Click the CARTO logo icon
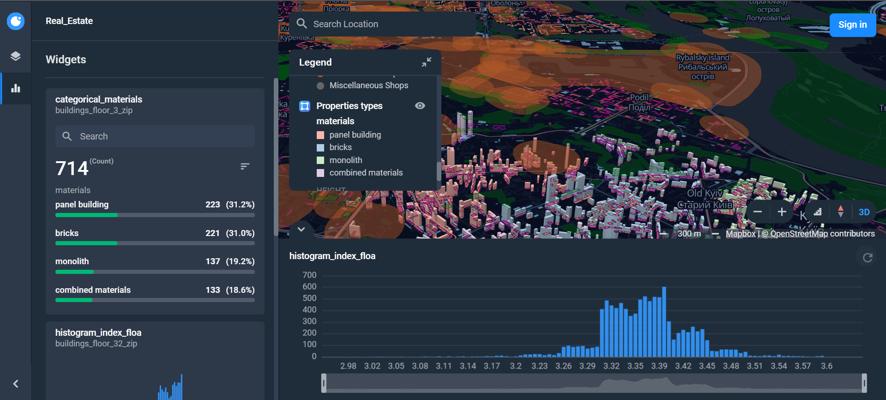The image size is (886, 400). point(16,21)
